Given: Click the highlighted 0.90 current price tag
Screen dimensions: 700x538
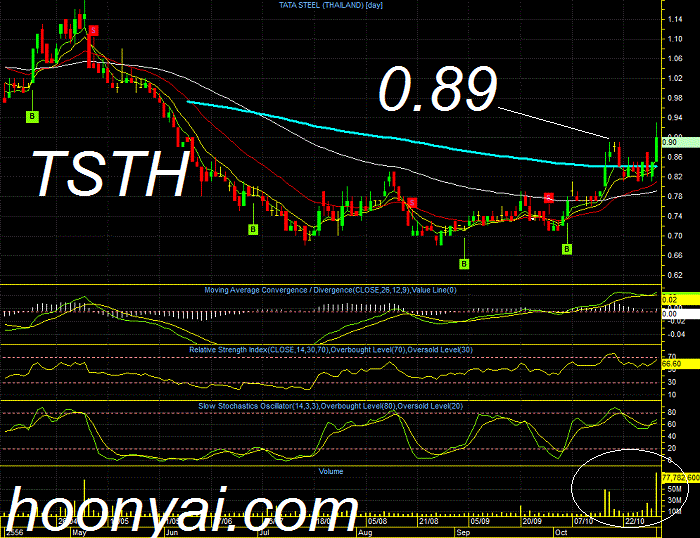Looking at the screenshot, I should [680, 142].
